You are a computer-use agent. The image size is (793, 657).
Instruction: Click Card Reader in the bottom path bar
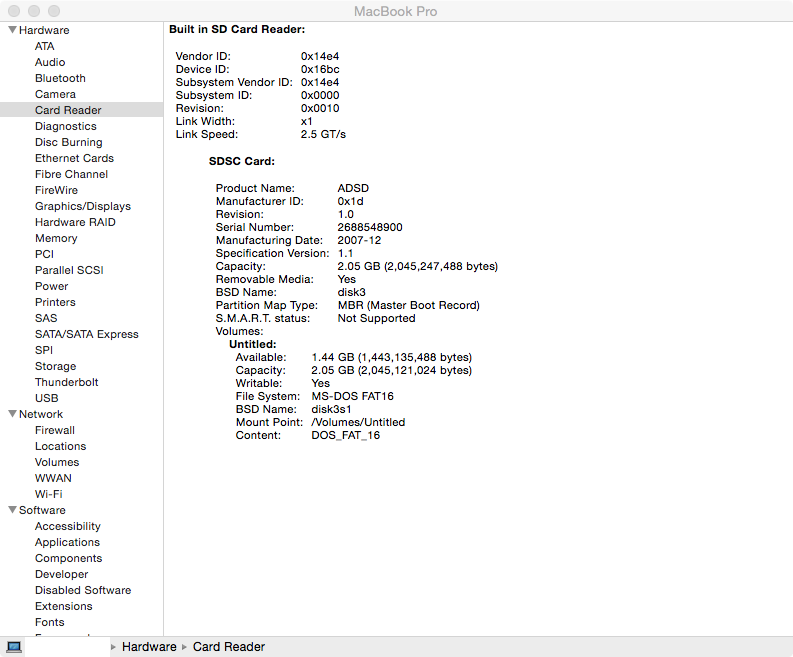229,647
